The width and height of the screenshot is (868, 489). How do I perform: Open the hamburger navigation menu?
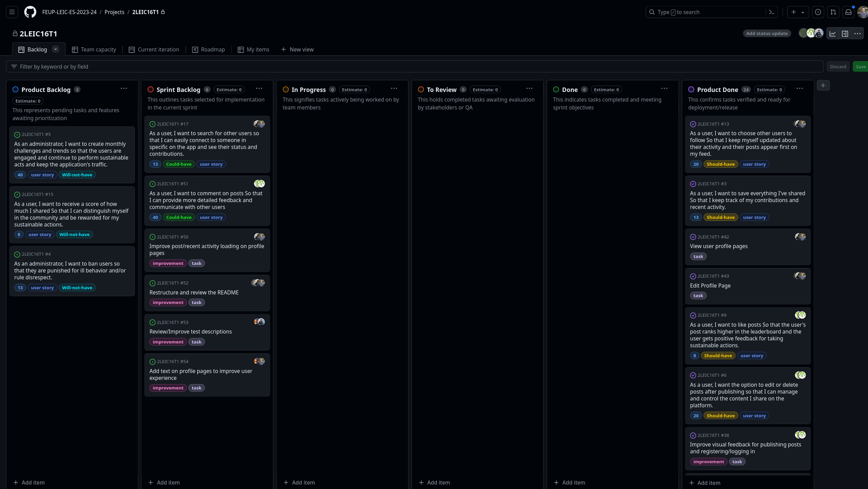tap(12, 12)
